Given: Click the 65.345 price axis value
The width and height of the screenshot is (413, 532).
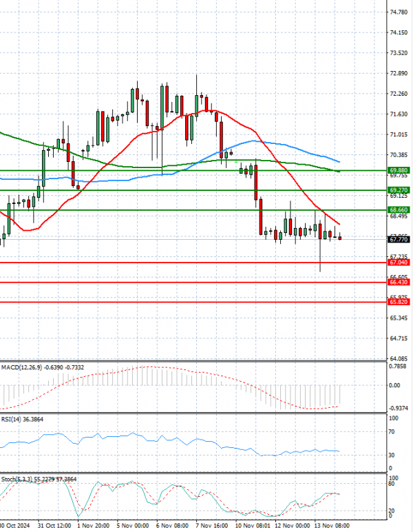Looking at the screenshot, I should [399, 318].
